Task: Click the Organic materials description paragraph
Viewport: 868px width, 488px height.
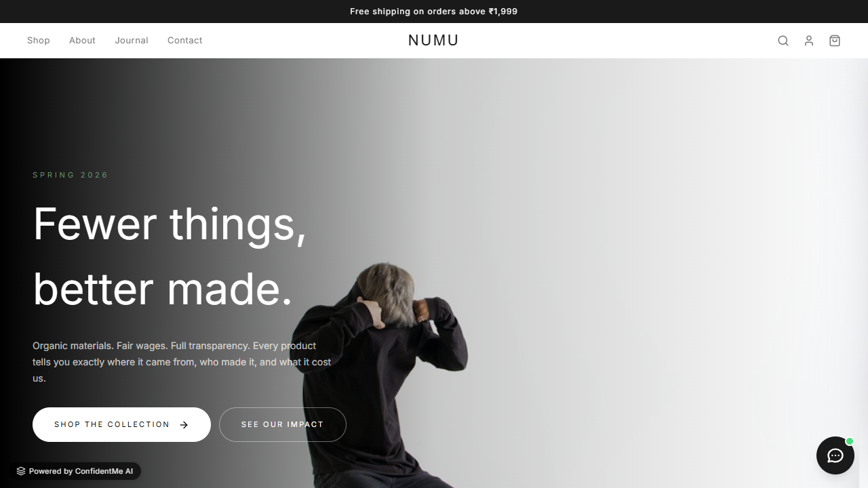Action: point(182,362)
